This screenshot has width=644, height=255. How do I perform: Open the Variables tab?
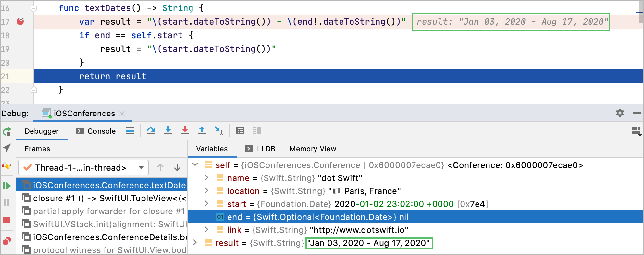coord(212,149)
